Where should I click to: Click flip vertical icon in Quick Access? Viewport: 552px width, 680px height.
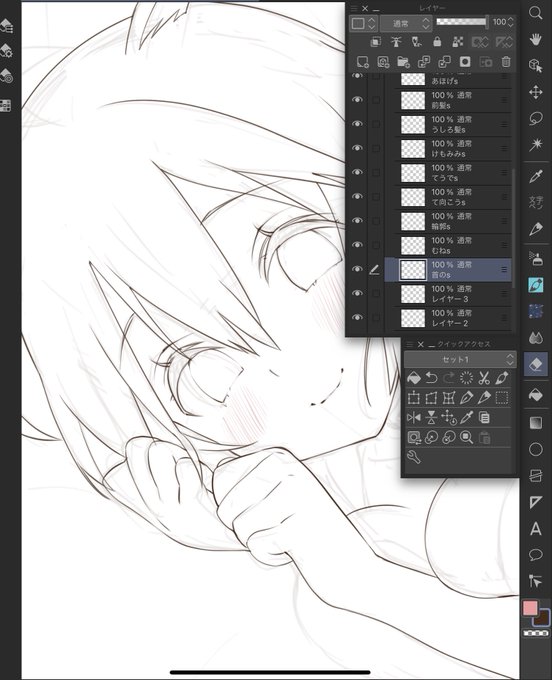(x=431, y=418)
